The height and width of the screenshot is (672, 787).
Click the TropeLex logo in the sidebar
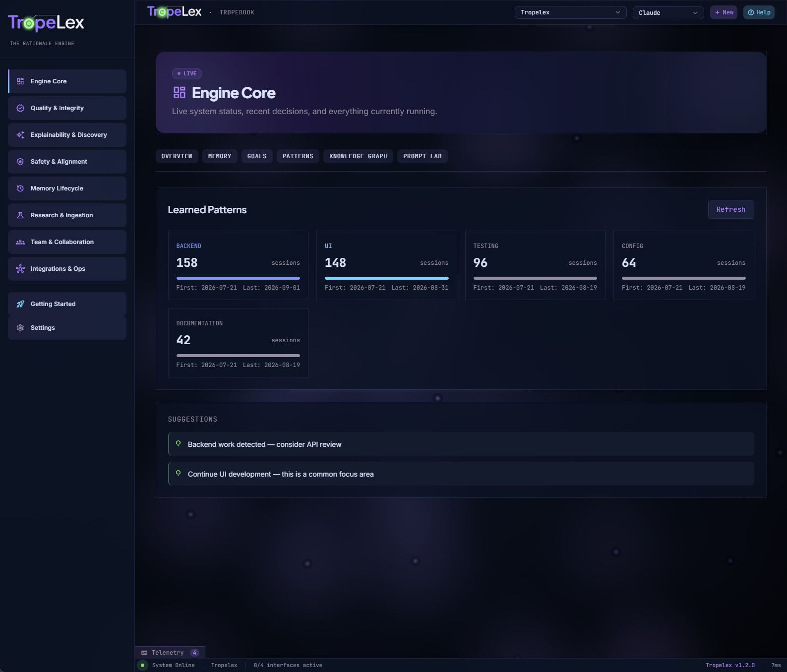point(46,23)
